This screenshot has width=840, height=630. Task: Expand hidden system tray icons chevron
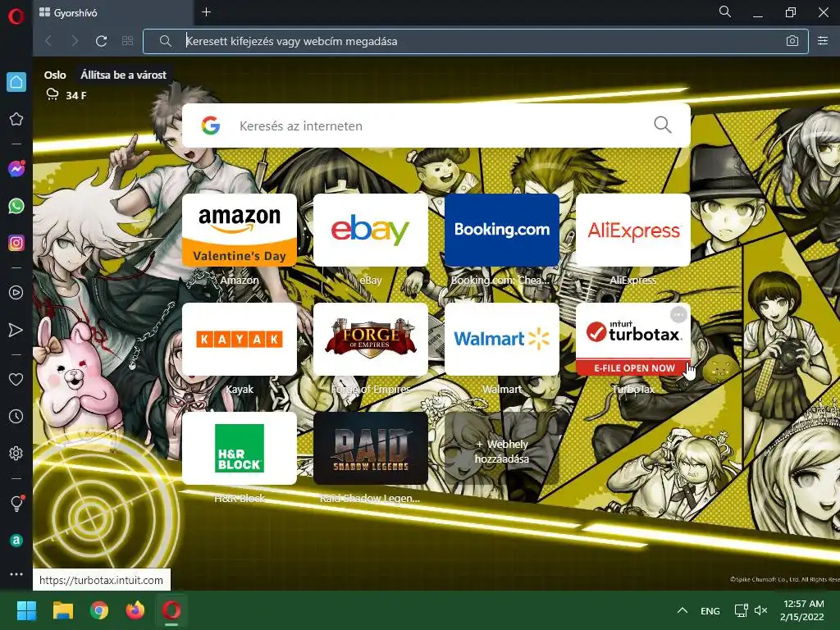tap(682, 610)
